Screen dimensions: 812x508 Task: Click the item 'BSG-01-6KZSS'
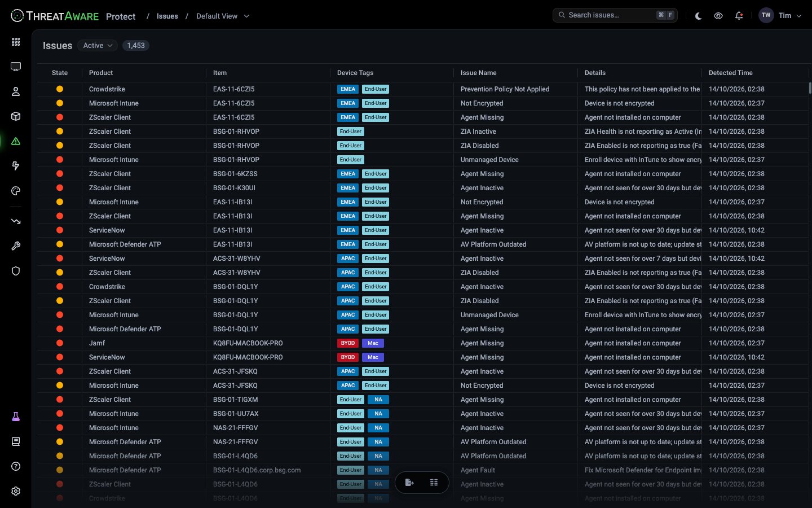pos(235,174)
